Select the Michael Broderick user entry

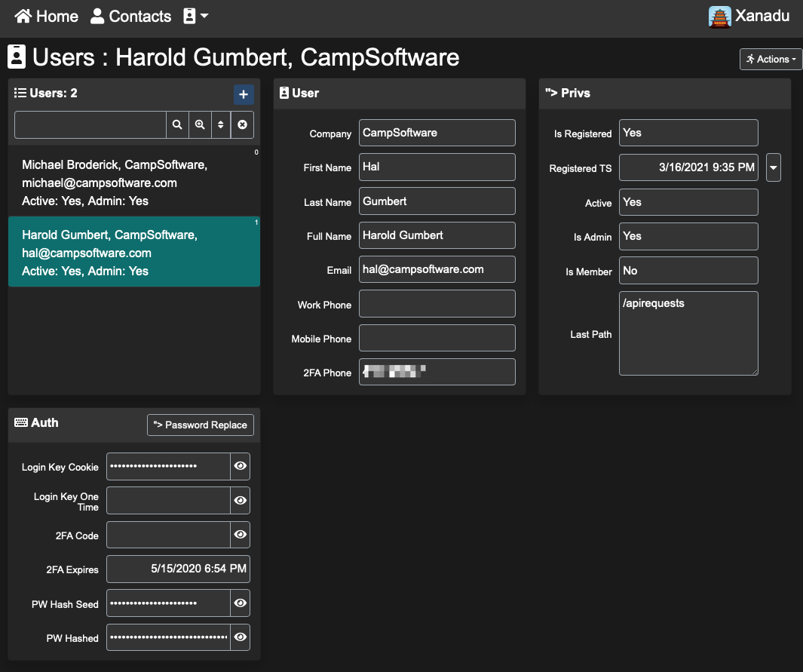pyautogui.click(x=133, y=183)
